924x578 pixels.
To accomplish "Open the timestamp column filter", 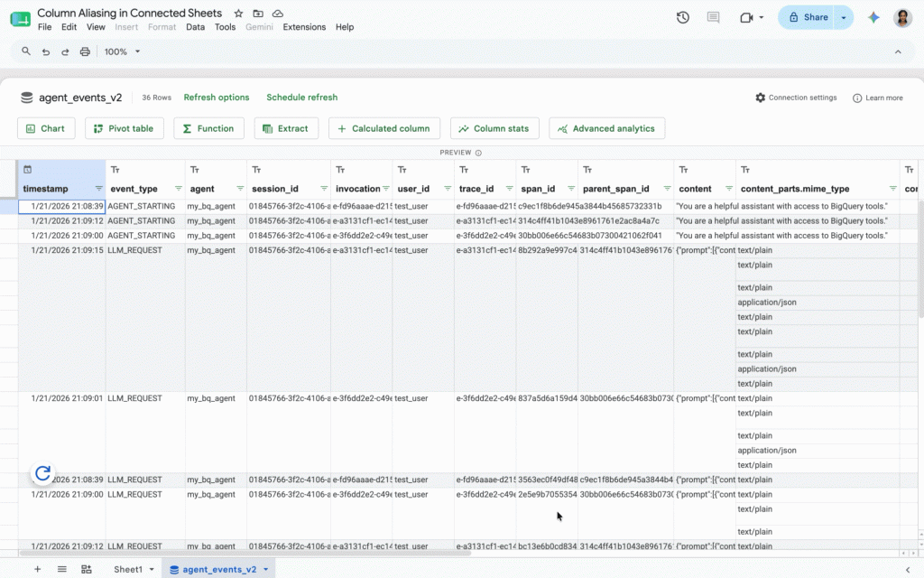I will tap(98, 189).
